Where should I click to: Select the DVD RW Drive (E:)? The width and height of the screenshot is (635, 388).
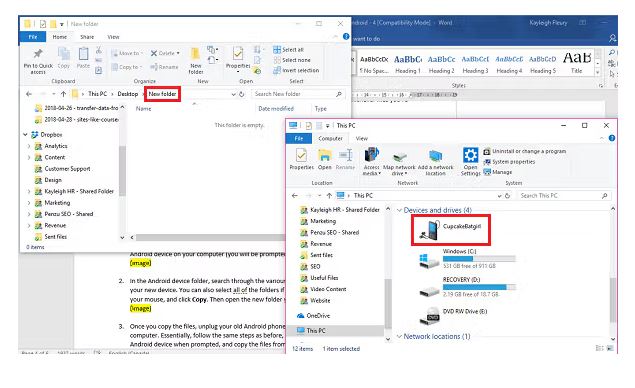coord(453,316)
